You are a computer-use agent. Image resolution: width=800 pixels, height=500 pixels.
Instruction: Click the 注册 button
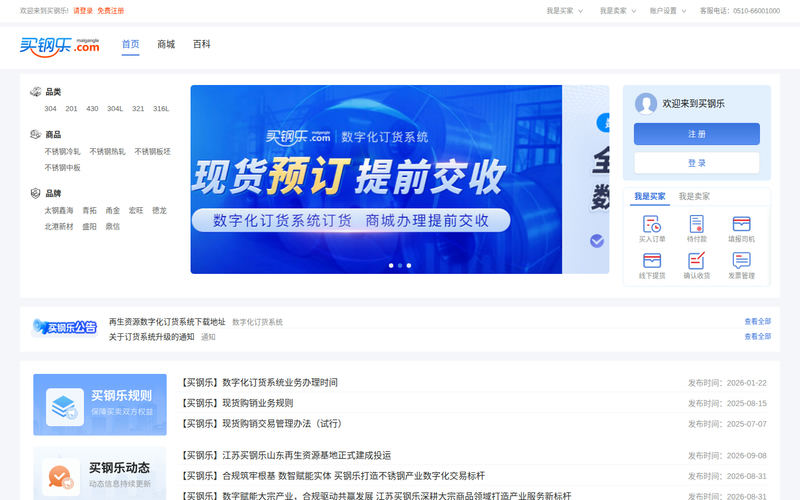696,134
